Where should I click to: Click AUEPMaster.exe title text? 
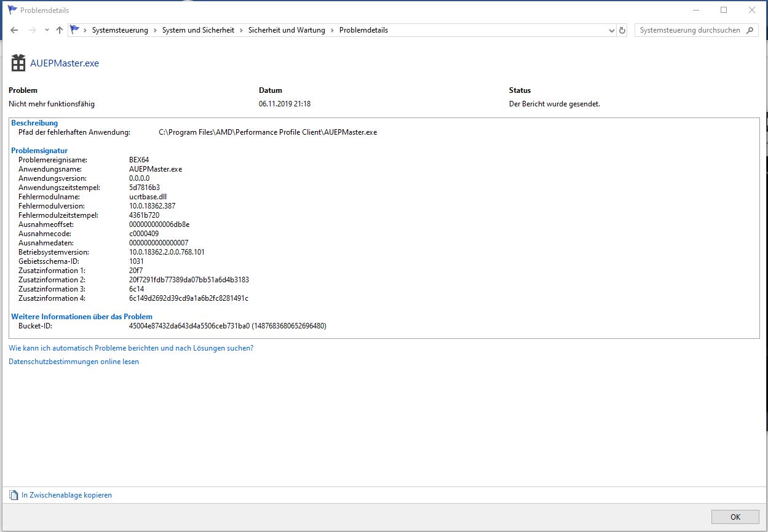coord(65,63)
